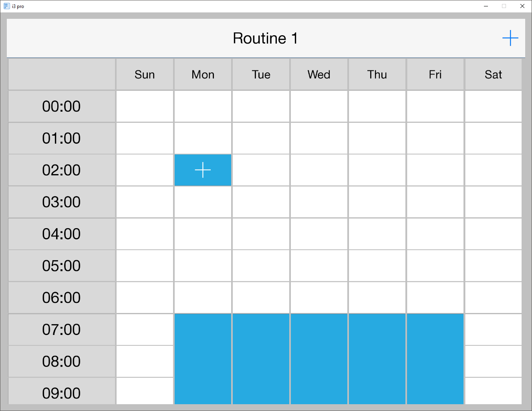Click the Routine 1 title text

point(265,38)
